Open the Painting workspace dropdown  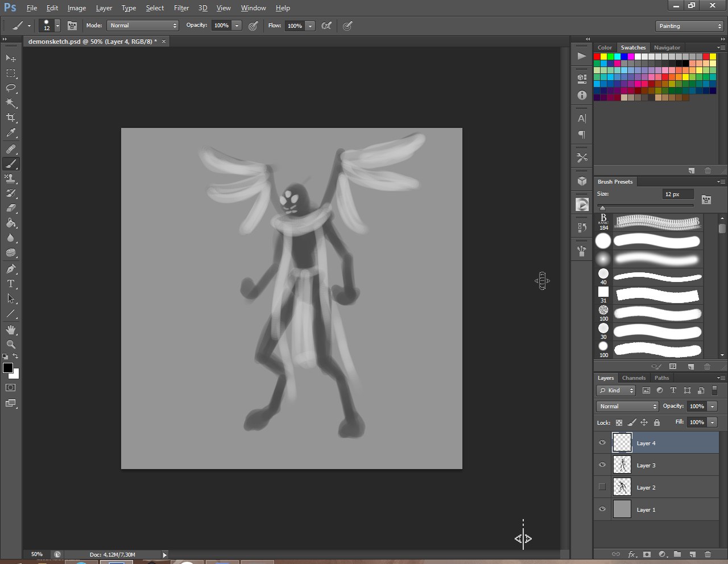pos(689,26)
